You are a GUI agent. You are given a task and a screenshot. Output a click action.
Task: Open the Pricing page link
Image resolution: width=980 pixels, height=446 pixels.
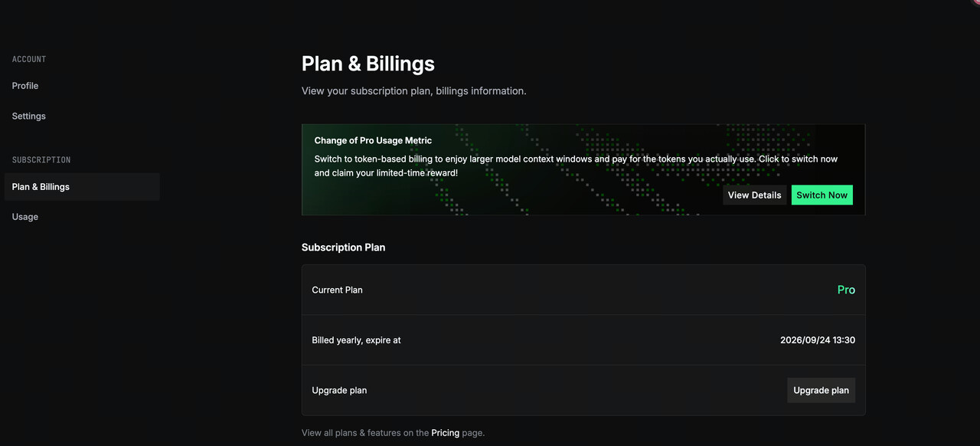click(x=445, y=433)
